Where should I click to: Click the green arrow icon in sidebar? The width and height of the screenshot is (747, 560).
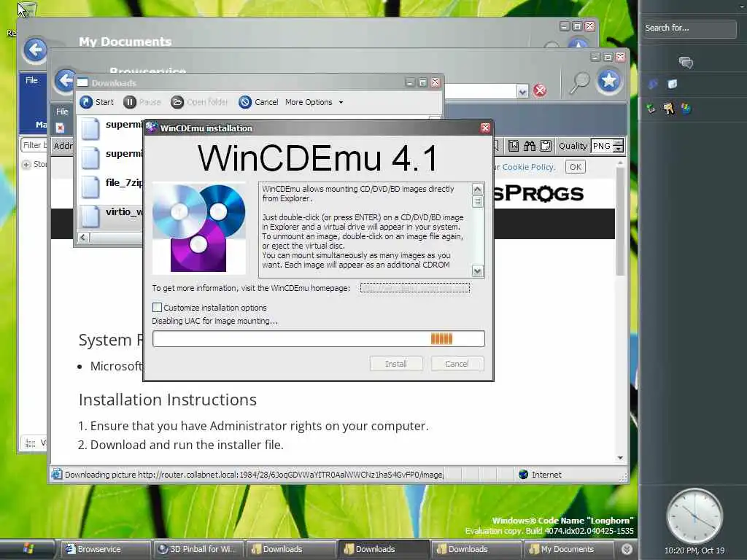(x=651, y=109)
